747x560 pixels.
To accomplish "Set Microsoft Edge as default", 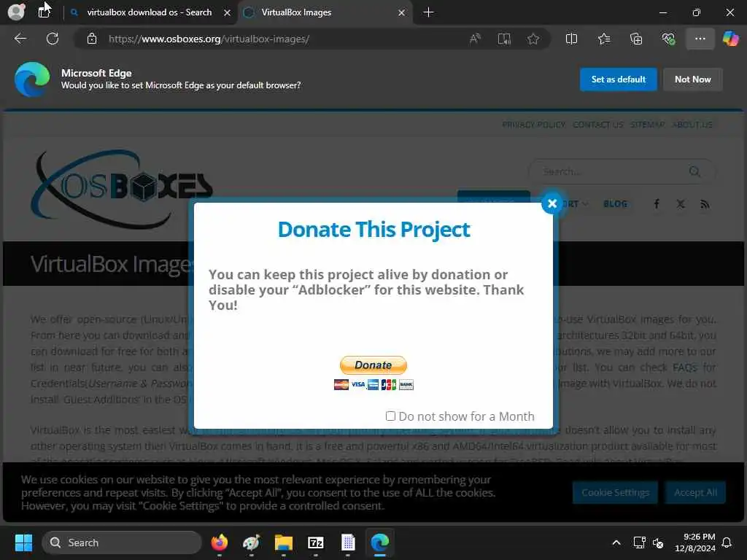I will click(x=618, y=79).
